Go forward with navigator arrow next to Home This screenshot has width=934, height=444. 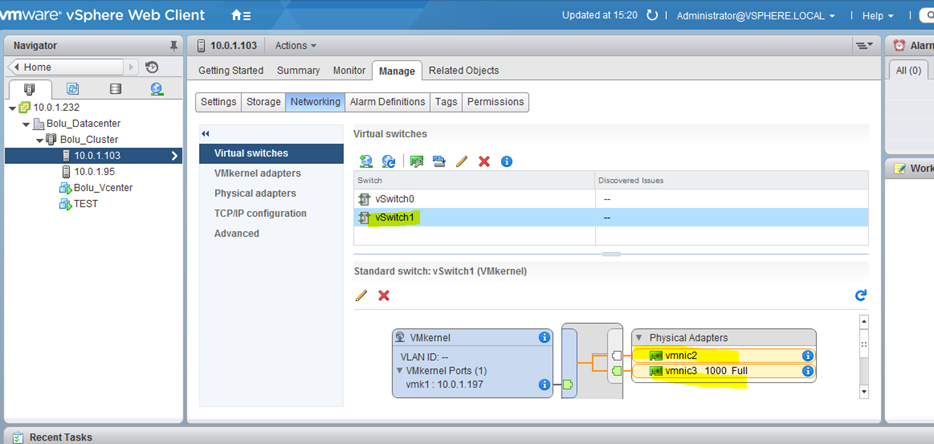tap(132, 67)
